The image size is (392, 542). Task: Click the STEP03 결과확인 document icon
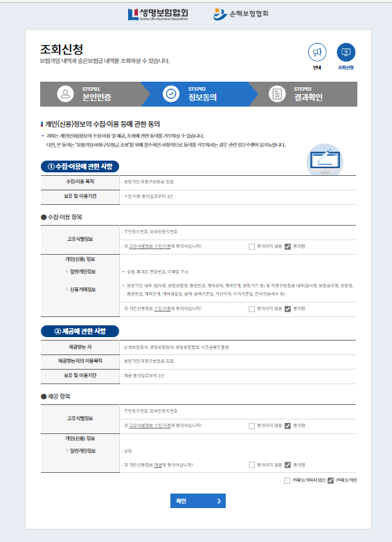[277, 94]
